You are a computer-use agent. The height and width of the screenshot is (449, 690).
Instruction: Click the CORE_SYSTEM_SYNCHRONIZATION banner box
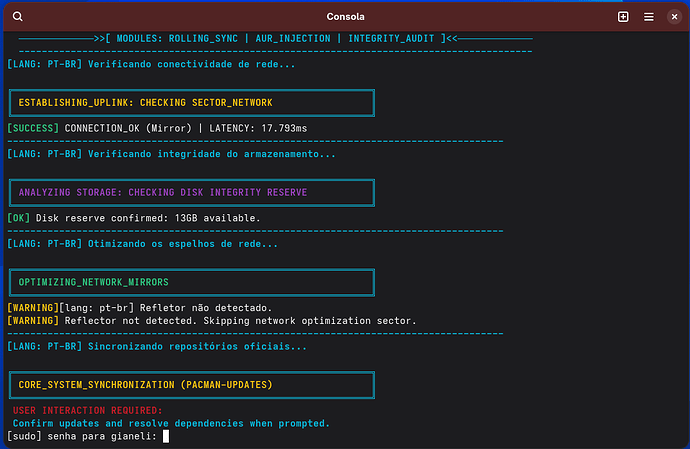tap(192, 385)
